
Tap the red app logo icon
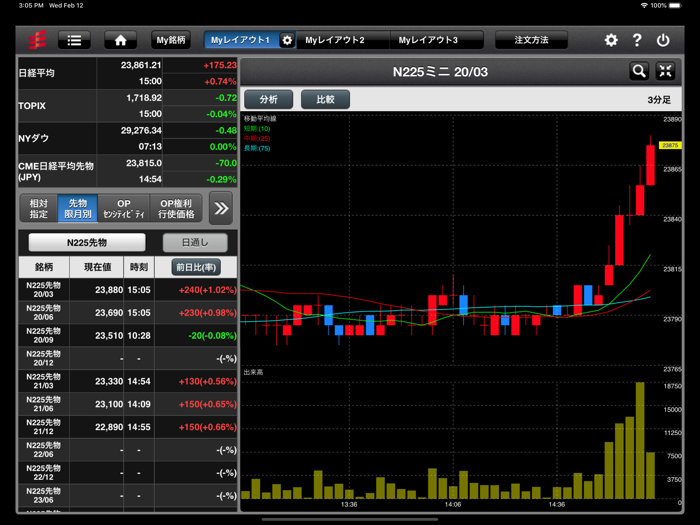click(37, 40)
